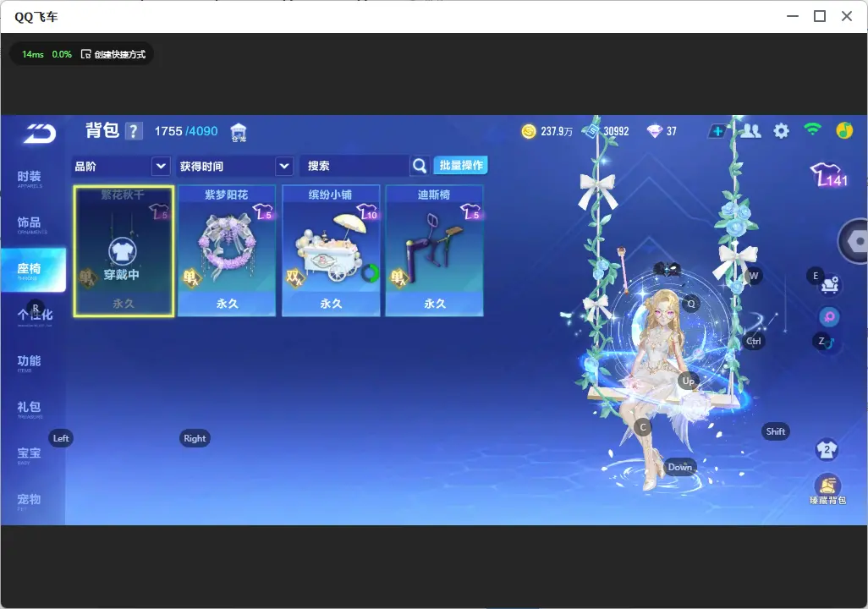Click the Left key overlay
Image resolution: width=868 pixels, height=609 pixels.
click(61, 438)
